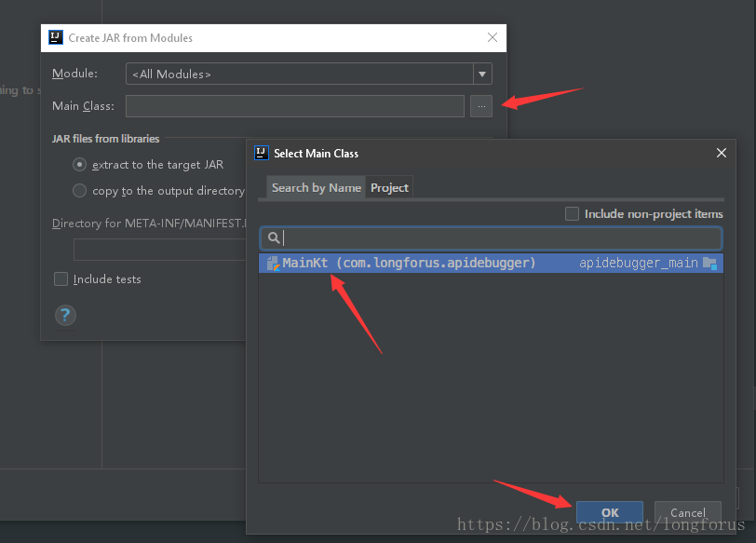
Task: Select the All Modules combo box
Action: pos(308,74)
